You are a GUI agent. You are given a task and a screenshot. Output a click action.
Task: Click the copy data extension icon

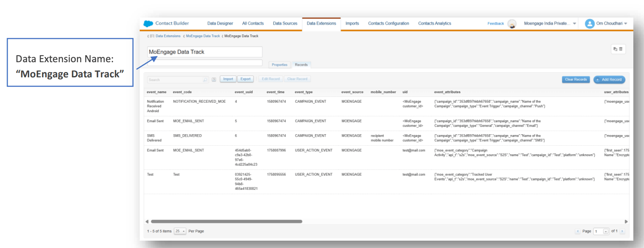(x=615, y=49)
